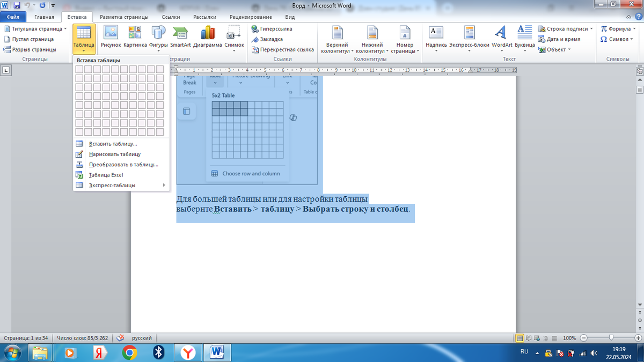
Task: Click the Bluetooth icon in taskbar
Action: coord(158,352)
